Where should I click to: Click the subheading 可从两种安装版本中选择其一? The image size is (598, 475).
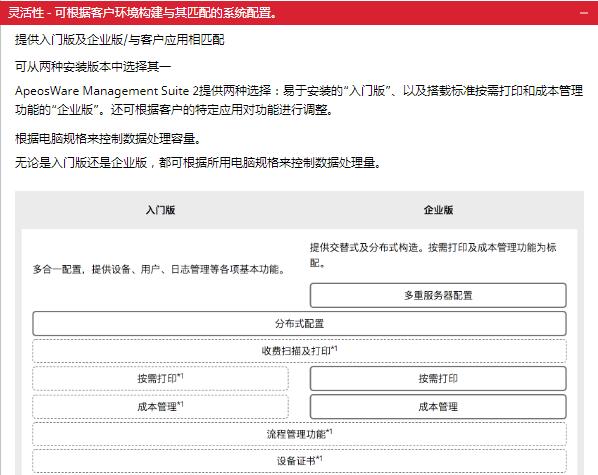(93, 67)
